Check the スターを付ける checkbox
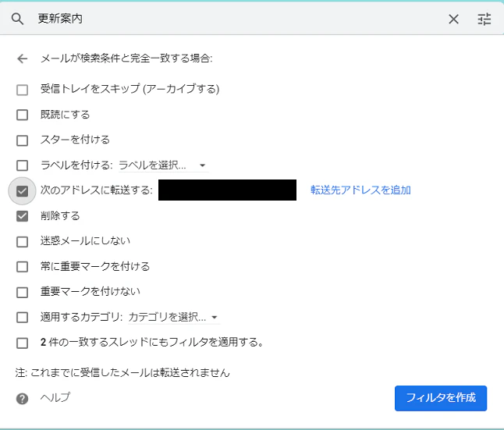This screenshot has height=430, width=504. point(22,140)
